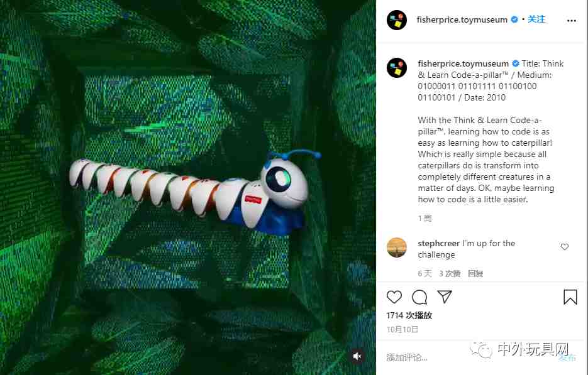Click the stephcreer username link
The height and width of the screenshot is (375, 588).
(x=438, y=243)
